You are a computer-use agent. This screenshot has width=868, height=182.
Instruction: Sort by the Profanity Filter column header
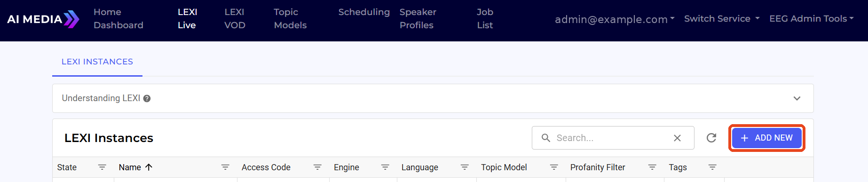(x=598, y=167)
